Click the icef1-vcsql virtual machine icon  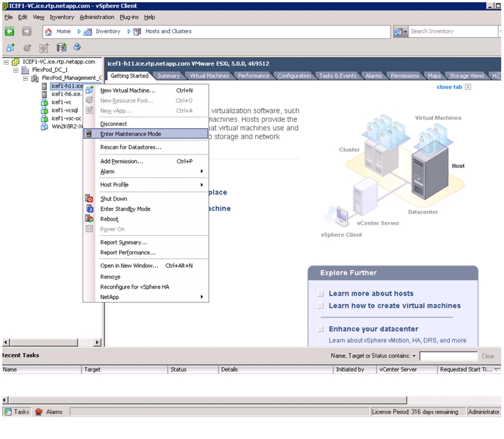(44, 111)
